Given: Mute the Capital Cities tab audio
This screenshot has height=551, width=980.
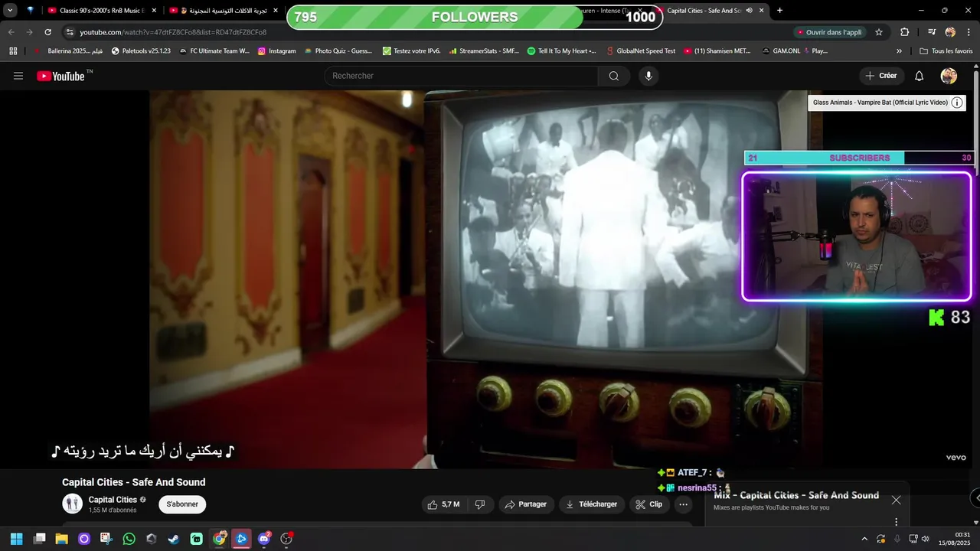Looking at the screenshot, I should pos(749,11).
